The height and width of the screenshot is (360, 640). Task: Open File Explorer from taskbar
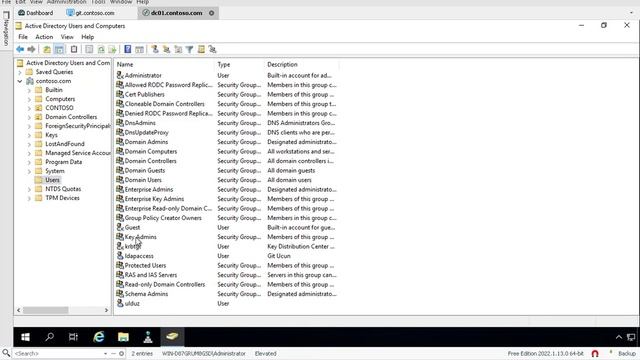pyautogui.click(x=123, y=337)
